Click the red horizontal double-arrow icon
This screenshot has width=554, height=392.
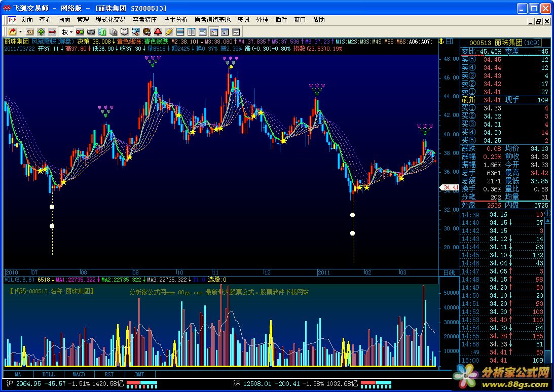click(52, 32)
